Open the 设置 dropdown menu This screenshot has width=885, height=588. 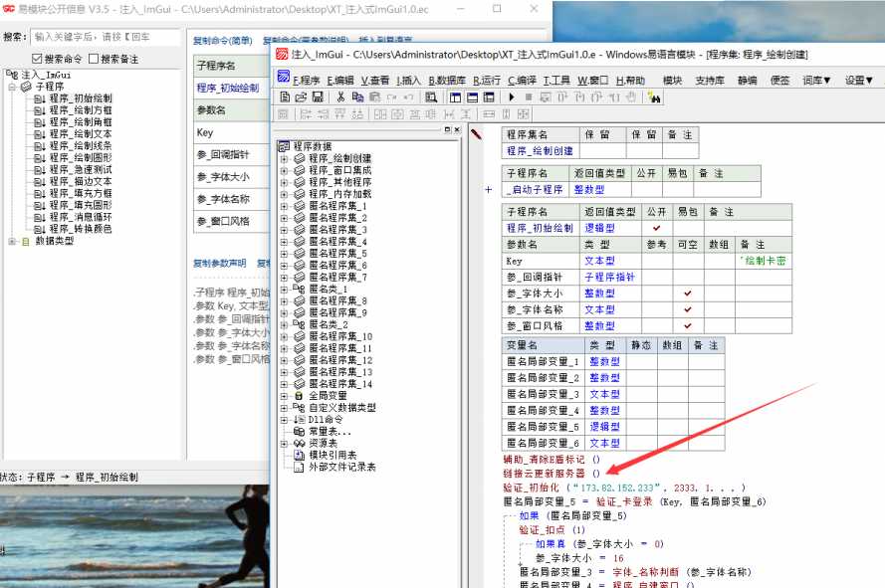pos(858,81)
